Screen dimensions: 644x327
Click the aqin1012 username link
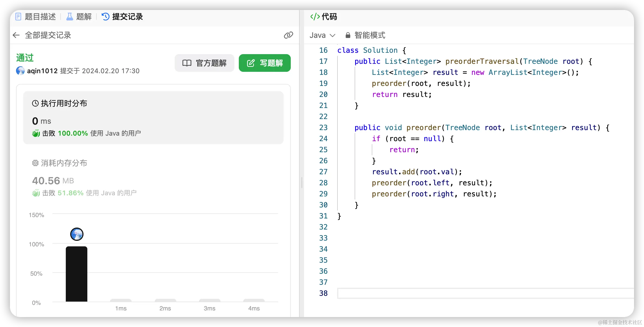(42, 71)
